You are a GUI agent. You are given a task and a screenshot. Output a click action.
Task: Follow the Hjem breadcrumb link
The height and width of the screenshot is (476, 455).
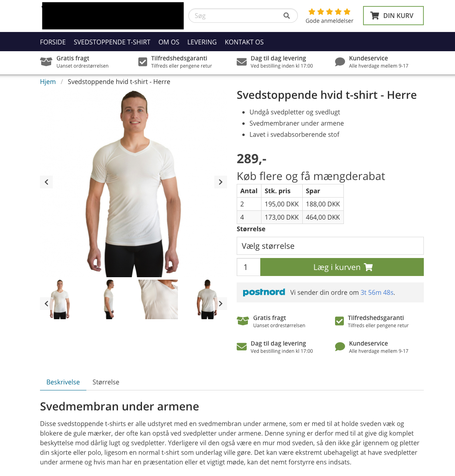point(48,82)
